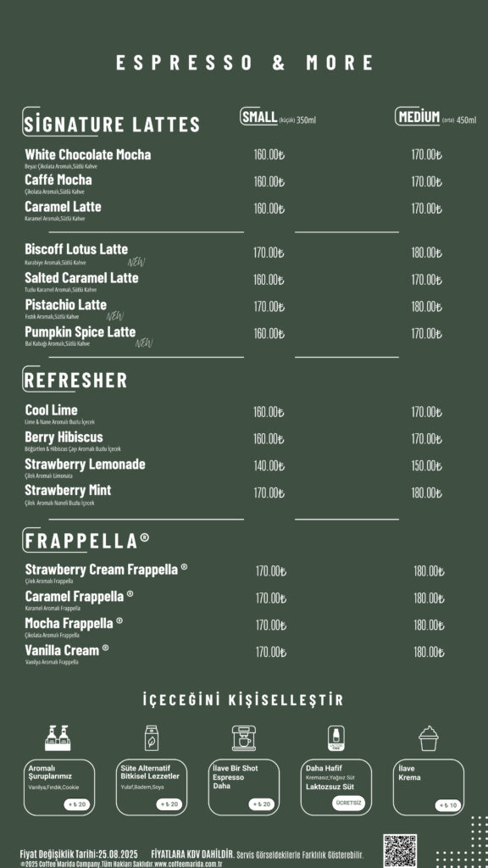This screenshot has width=488, height=868.
Task: Select the MEDIUM 450ml size label
Action: pyautogui.click(x=435, y=118)
